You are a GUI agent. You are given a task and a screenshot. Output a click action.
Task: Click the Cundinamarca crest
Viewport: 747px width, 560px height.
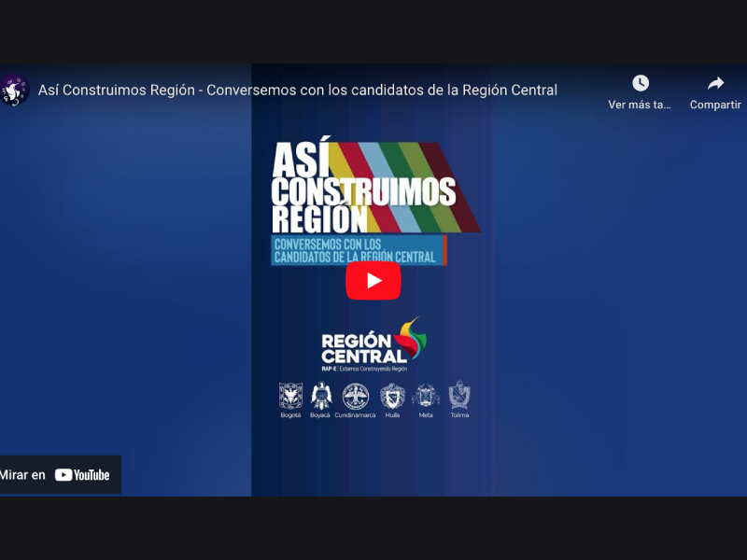click(355, 396)
